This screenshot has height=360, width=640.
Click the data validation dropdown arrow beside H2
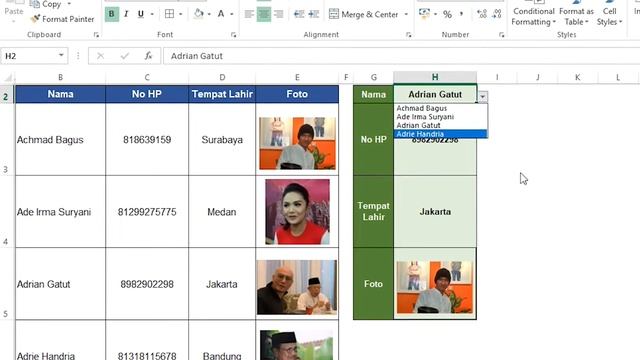[x=482, y=97]
